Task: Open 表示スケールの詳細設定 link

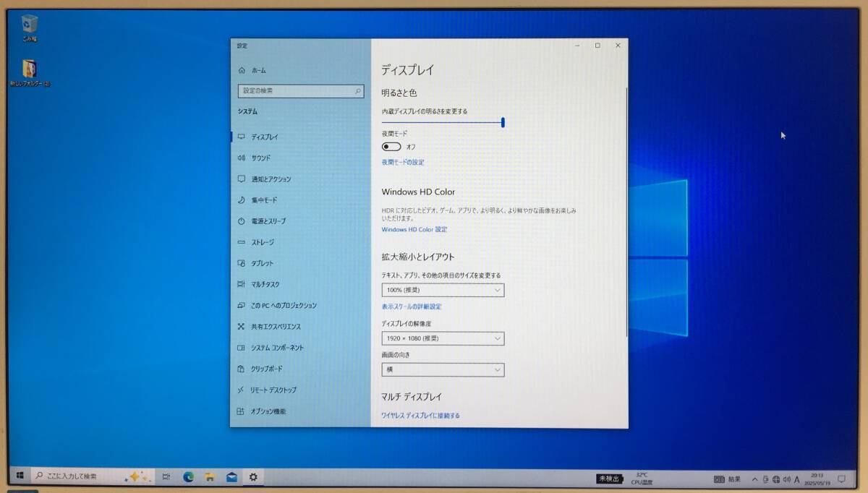Action: point(412,306)
